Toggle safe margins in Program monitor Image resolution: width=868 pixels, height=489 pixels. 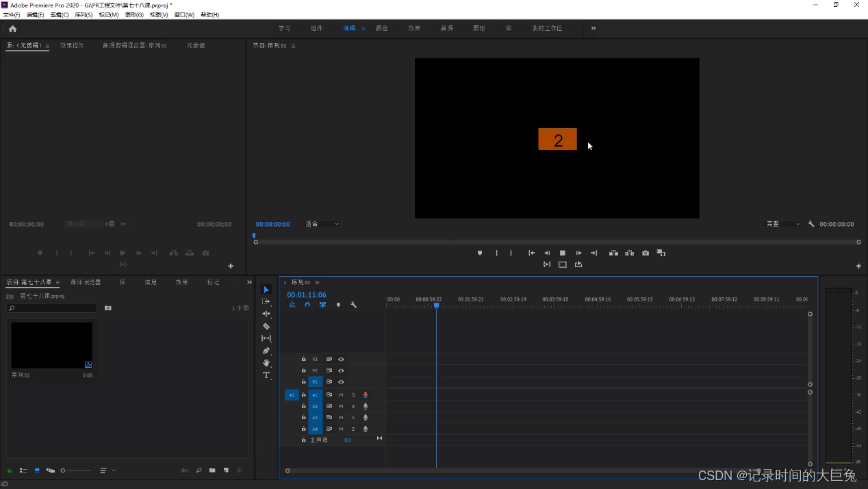(x=563, y=264)
